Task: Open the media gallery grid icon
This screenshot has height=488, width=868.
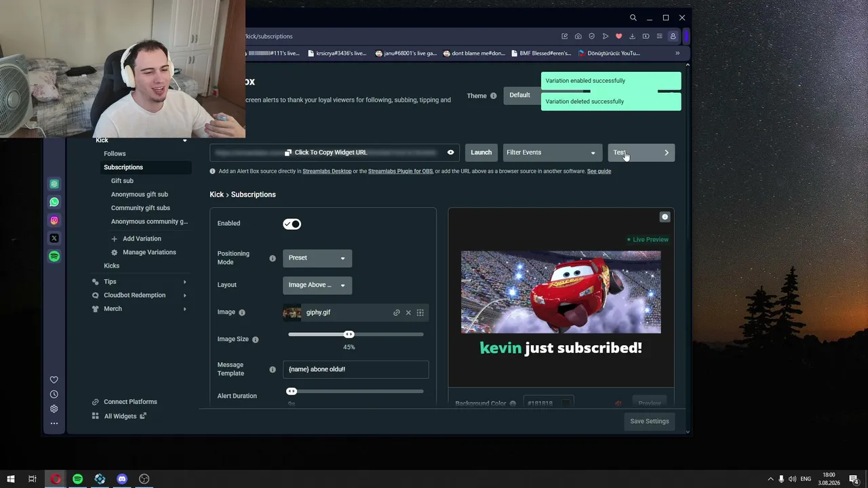Action: tap(420, 312)
